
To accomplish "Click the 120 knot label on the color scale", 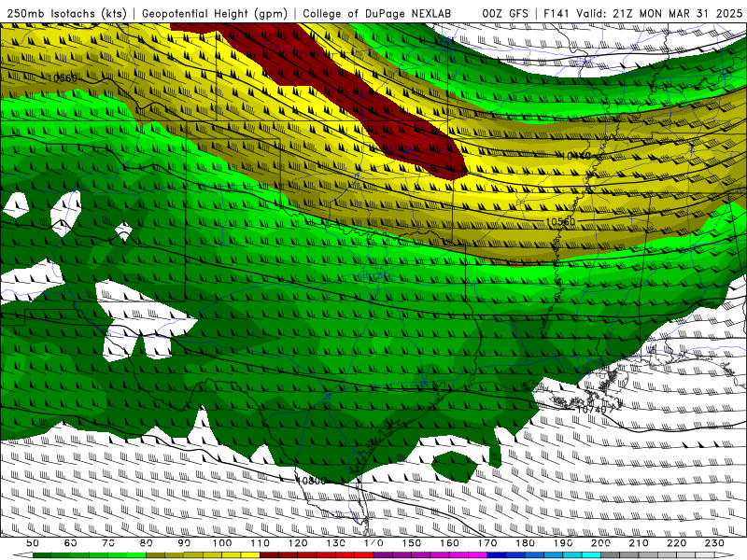I will pos(298,543).
